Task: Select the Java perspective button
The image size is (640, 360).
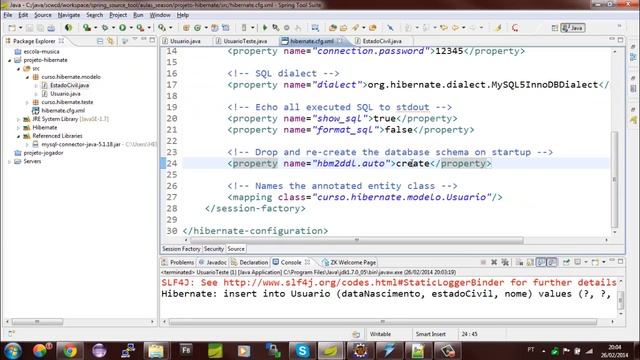Action: point(573,28)
